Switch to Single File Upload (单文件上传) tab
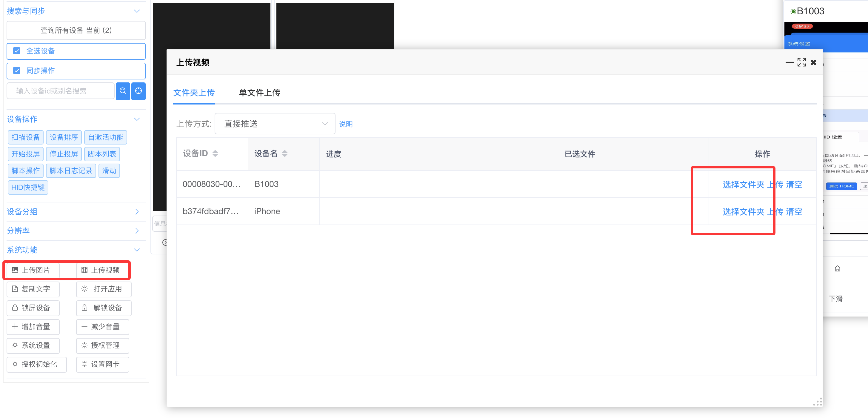 259,92
